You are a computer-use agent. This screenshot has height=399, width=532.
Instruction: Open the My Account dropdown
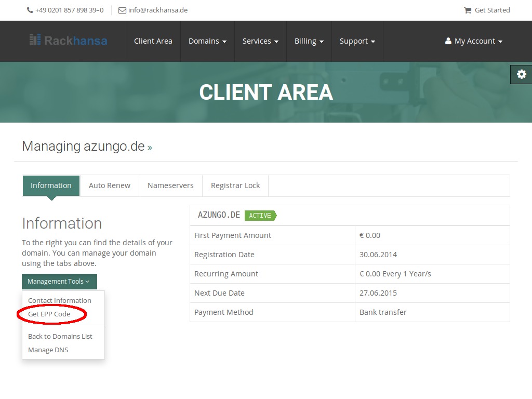pos(474,41)
